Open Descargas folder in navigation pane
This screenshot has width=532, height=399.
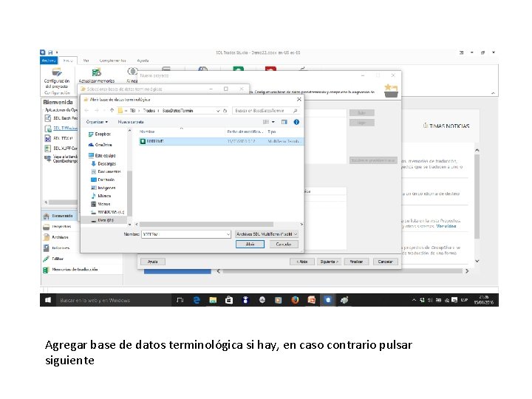tap(103, 163)
